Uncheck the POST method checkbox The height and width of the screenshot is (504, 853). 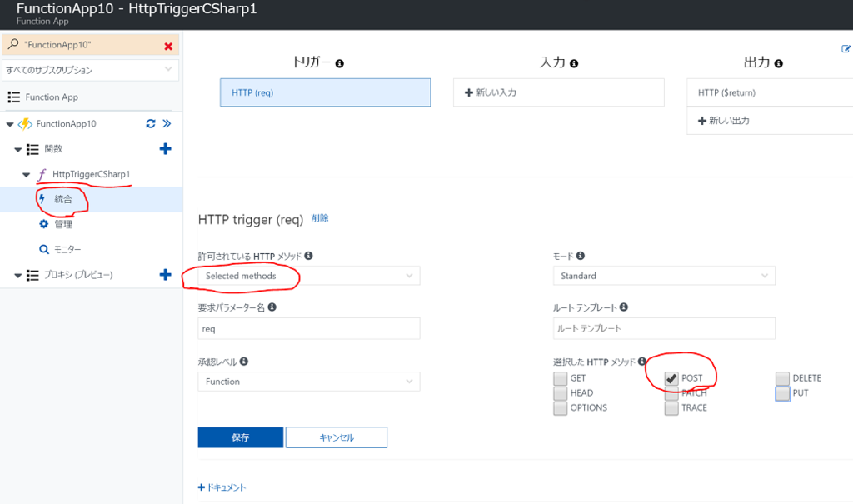pos(671,378)
